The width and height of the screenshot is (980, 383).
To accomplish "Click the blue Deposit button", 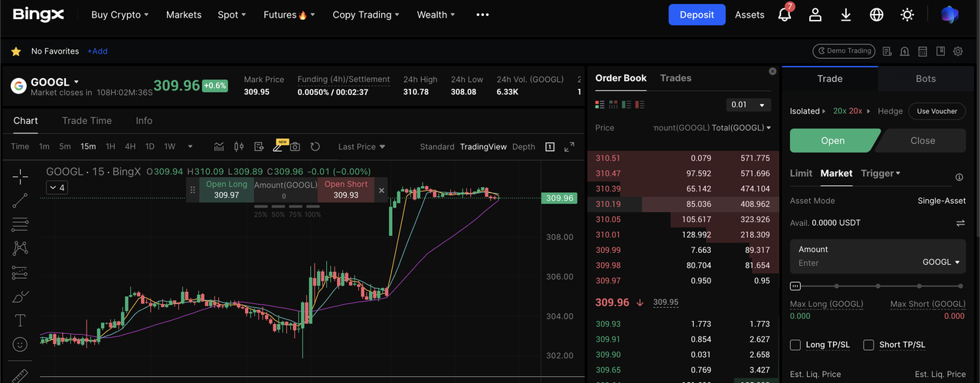I will (x=696, y=15).
